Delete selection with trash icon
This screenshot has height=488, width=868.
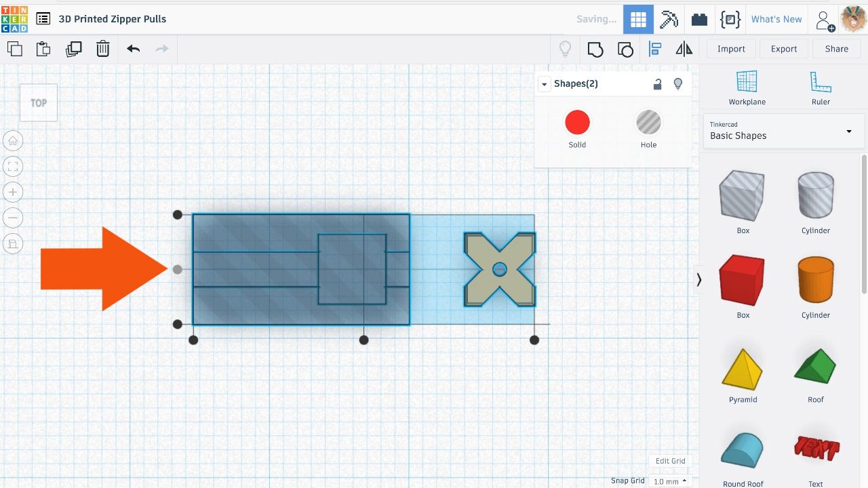pos(102,49)
